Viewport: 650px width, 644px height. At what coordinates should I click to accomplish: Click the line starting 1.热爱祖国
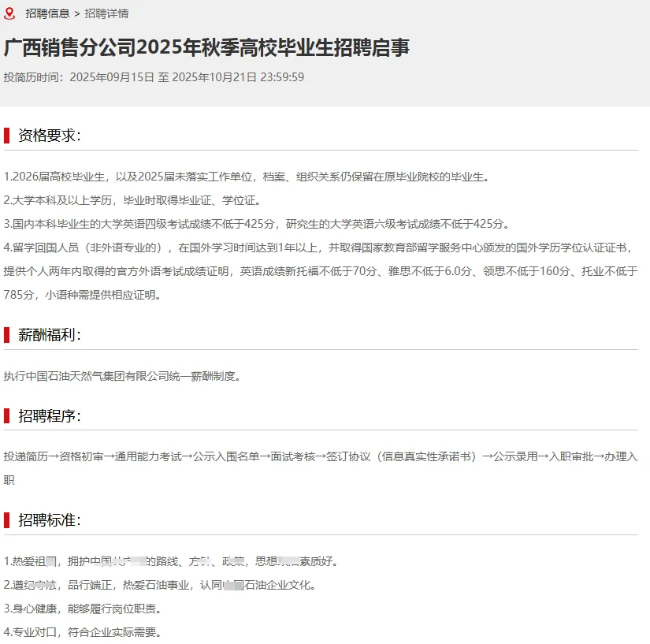point(172,561)
